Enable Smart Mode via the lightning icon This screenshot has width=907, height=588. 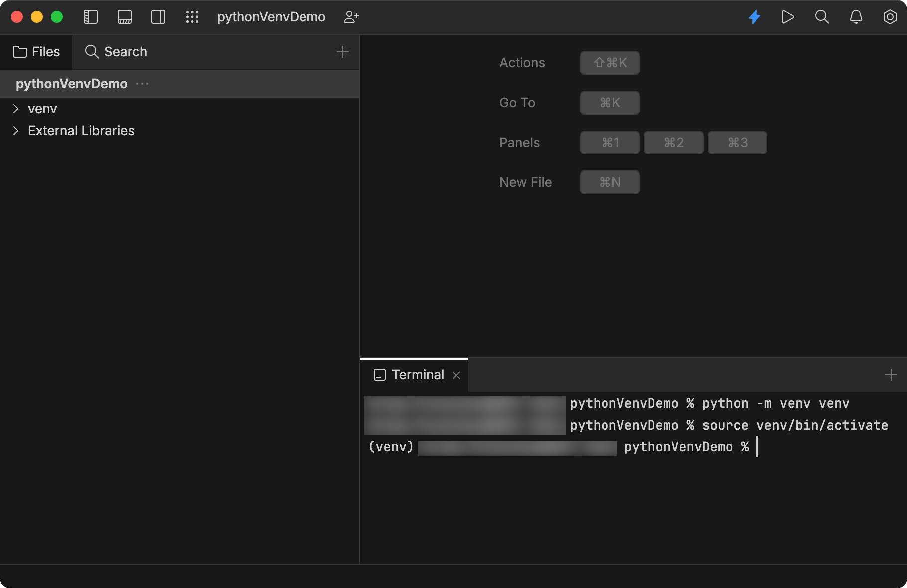[x=755, y=17]
